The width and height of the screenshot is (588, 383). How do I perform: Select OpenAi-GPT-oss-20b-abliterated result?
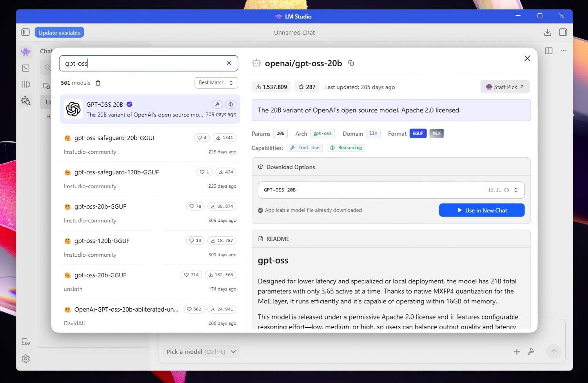(150, 316)
